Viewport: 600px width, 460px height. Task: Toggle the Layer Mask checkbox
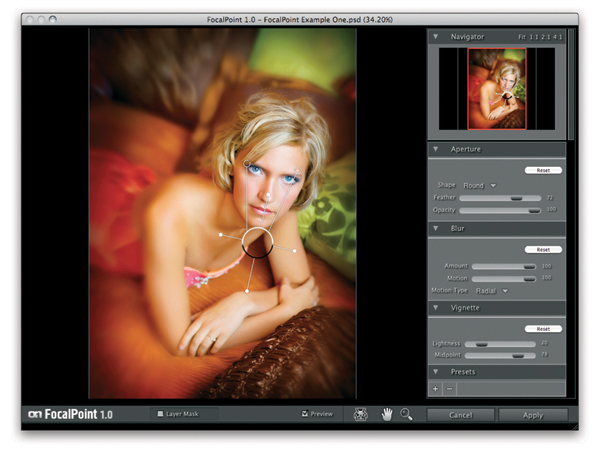[160, 413]
